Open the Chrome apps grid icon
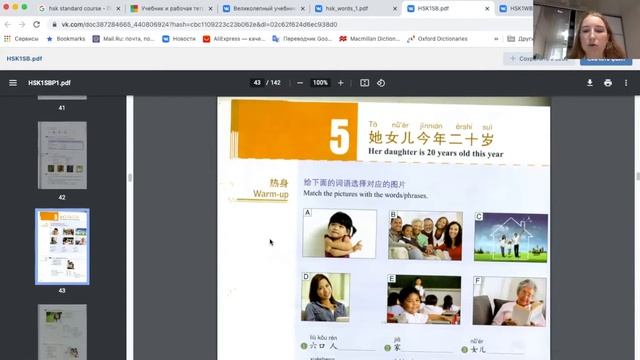This screenshot has height=360, width=640. [x=7, y=39]
